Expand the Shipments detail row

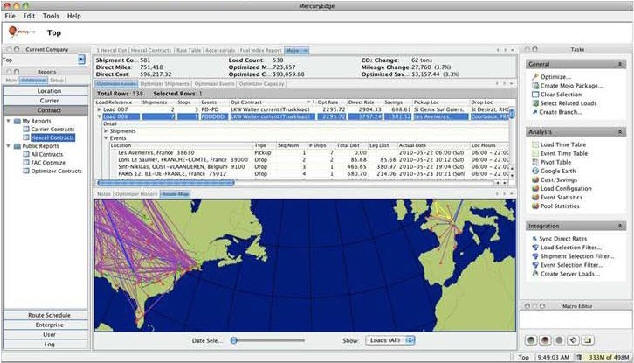pyautogui.click(x=106, y=131)
